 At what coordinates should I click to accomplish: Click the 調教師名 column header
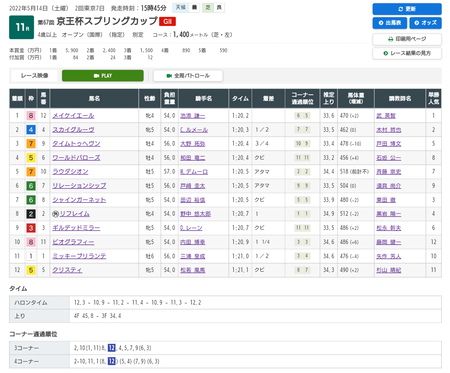[400, 98]
